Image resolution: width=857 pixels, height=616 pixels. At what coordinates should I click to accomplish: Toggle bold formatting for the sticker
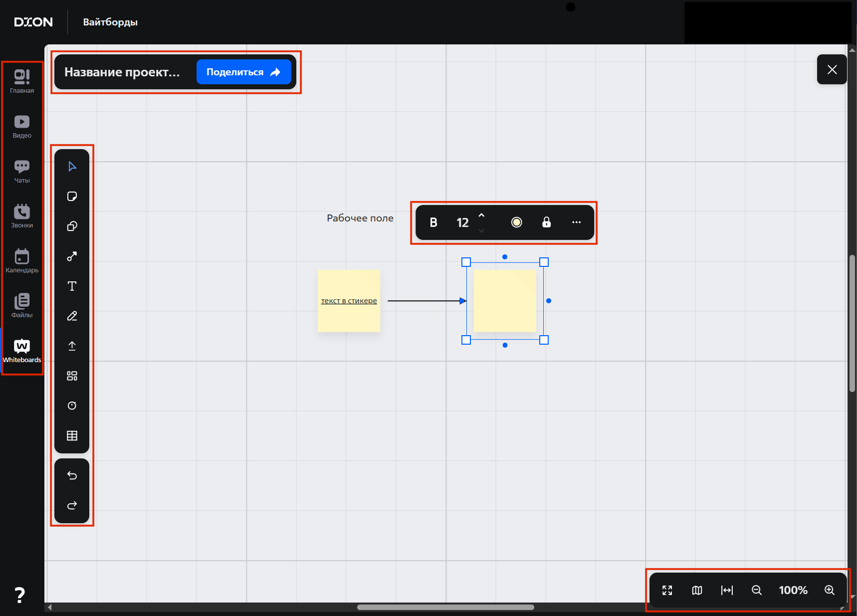point(433,222)
